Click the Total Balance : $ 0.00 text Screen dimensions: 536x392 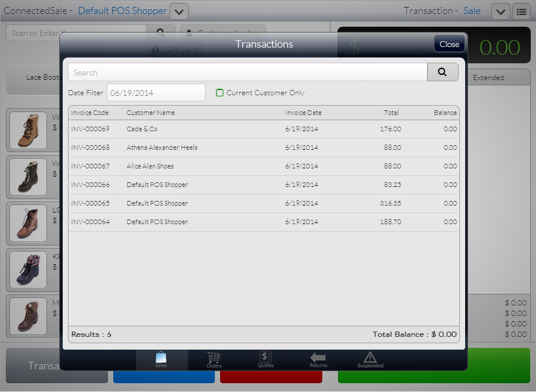click(415, 335)
